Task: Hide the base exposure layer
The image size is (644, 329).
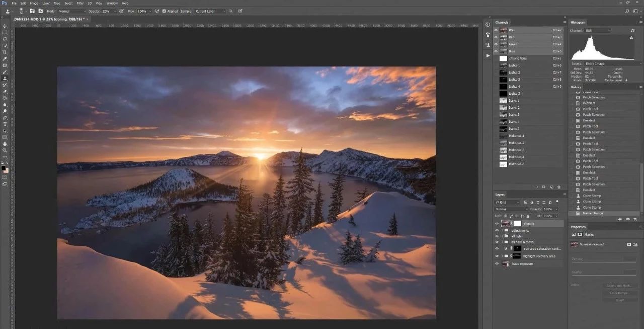Action: (x=497, y=264)
